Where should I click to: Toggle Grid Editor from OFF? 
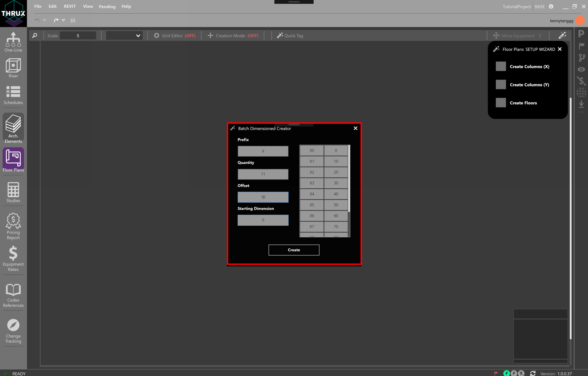175,35
